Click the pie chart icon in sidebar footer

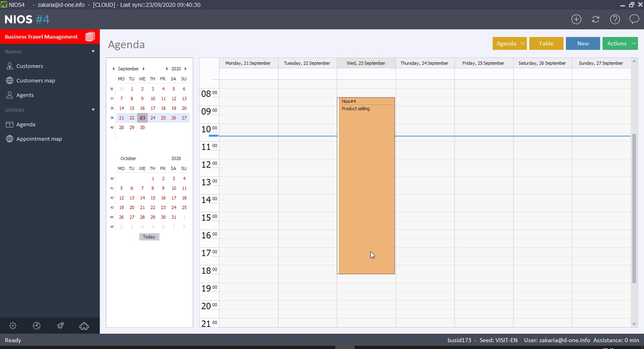pos(37,326)
